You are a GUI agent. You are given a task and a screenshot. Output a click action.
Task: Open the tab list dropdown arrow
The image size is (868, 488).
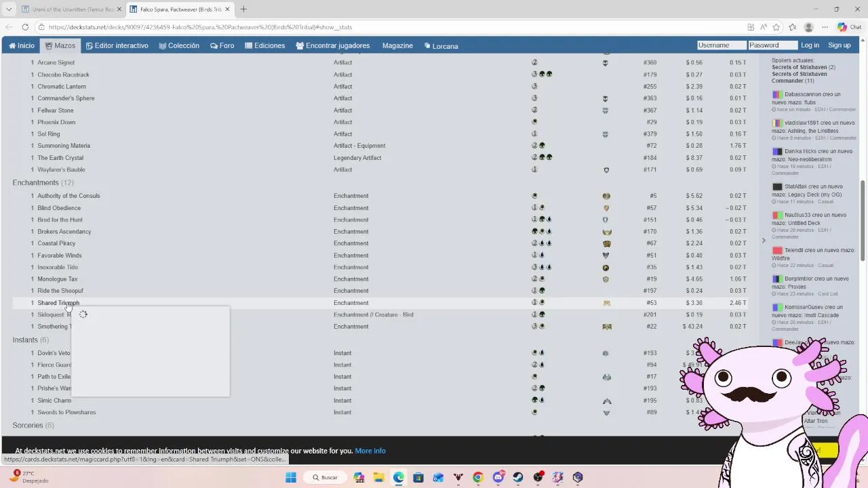coord(9,9)
